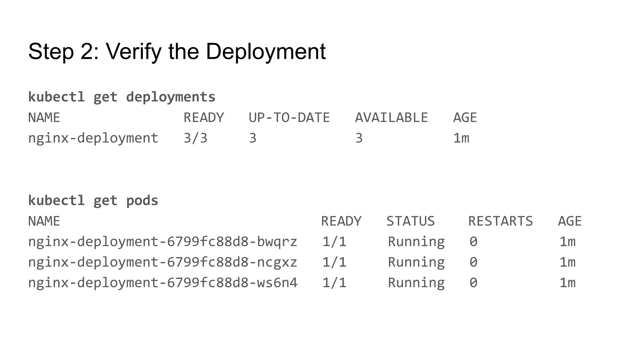Click the restarts '0' in the ncgxz row
This screenshot has width=644, height=362.
click(474, 262)
